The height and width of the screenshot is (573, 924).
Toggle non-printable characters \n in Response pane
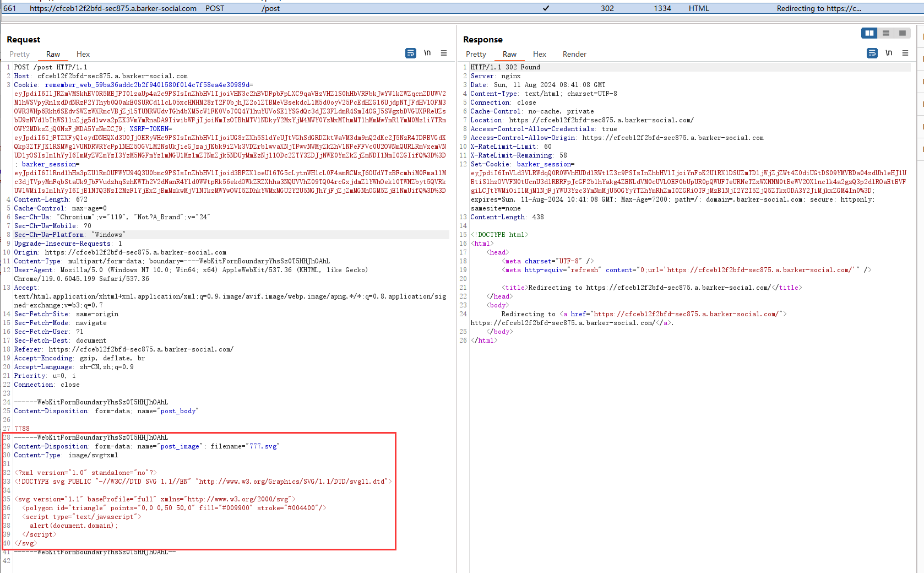click(x=889, y=53)
